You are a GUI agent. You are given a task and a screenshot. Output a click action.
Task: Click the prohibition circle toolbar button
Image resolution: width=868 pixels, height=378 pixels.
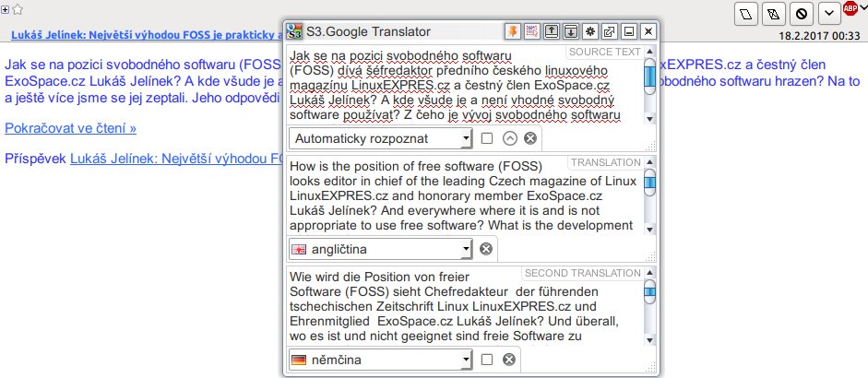tap(802, 14)
